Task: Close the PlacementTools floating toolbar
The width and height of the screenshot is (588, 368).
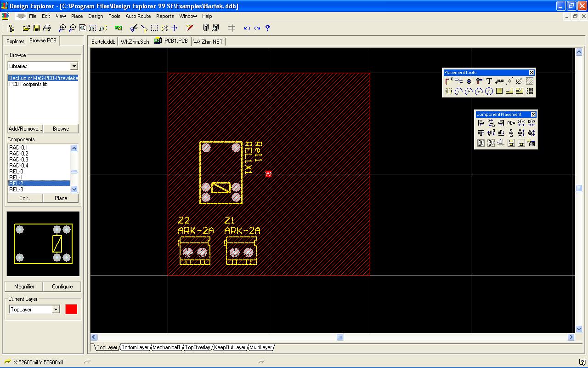Action: [531, 72]
